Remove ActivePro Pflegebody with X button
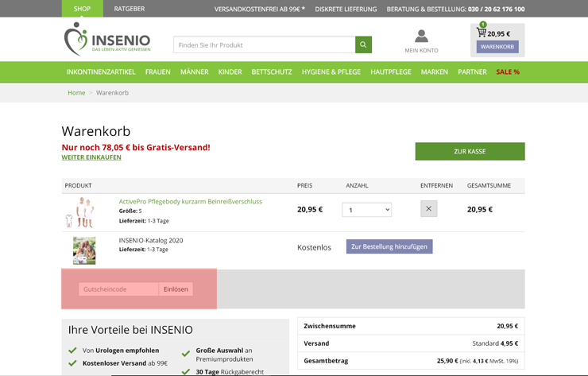Screen dimensions: 588x376 pos(428,208)
